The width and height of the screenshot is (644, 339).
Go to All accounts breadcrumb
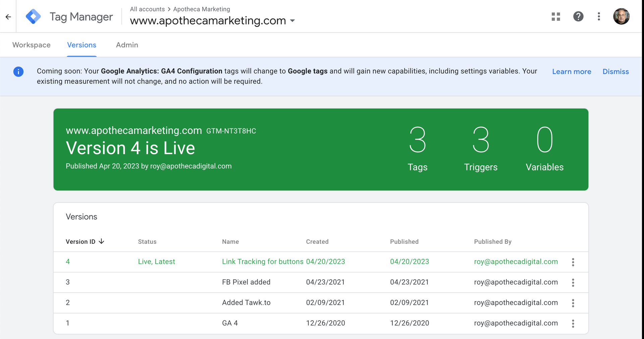click(147, 9)
